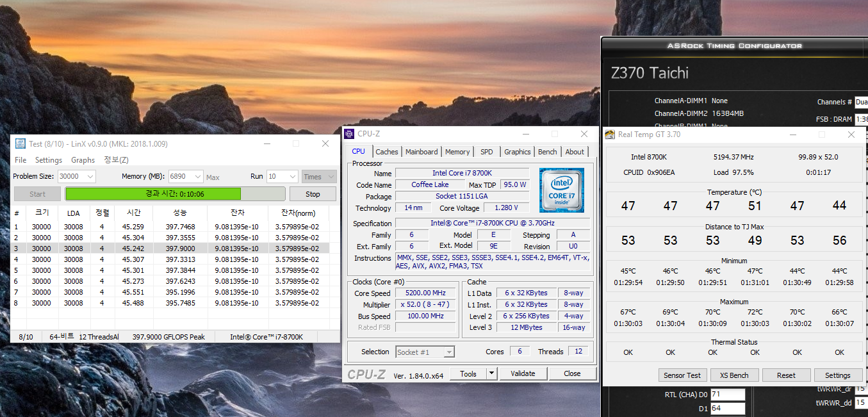The height and width of the screenshot is (417, 868).
Task: Expand the Memory (MB) dropdown in LinX
Action: pyautogui.click(x=197, y=177)
